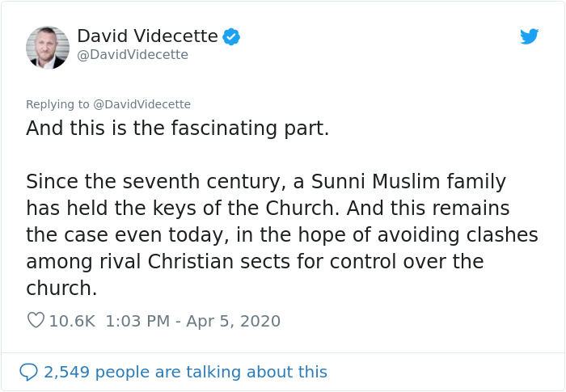Open the 2,549 people are talking about this link

[x=185, y=372]
